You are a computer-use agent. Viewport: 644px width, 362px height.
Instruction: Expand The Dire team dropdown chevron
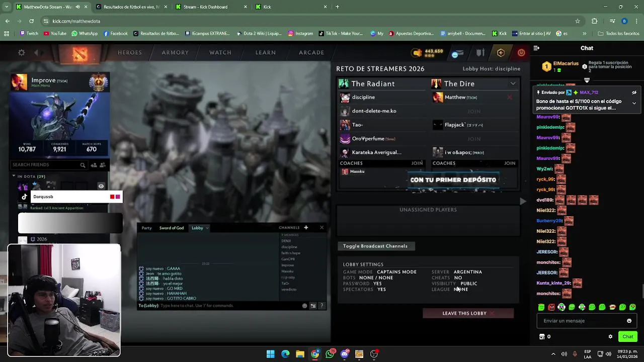click(x=513, y=83)
